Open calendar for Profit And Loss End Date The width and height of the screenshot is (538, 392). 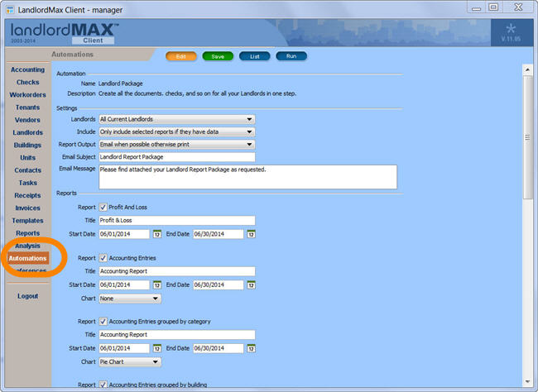click(x=251, y=234)
